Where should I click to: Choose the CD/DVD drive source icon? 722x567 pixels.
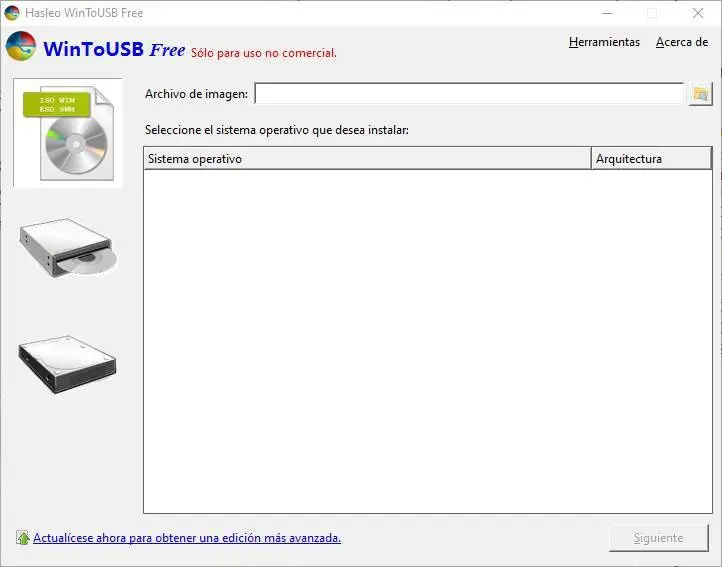tap(68, 248)
